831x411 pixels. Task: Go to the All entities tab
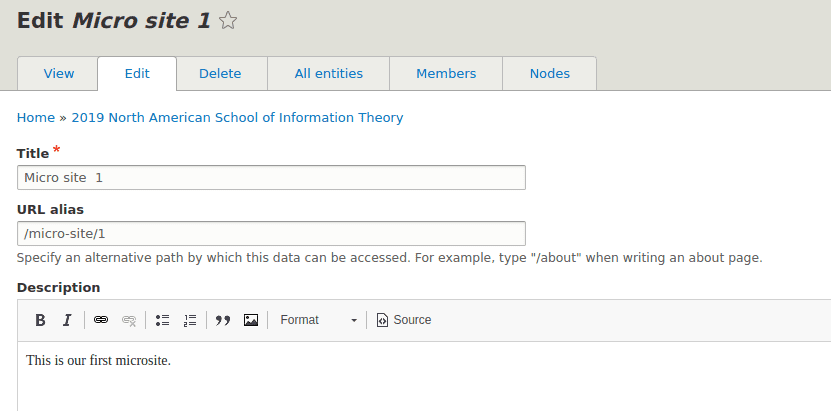pyautogui.click(x=329, y=74)
